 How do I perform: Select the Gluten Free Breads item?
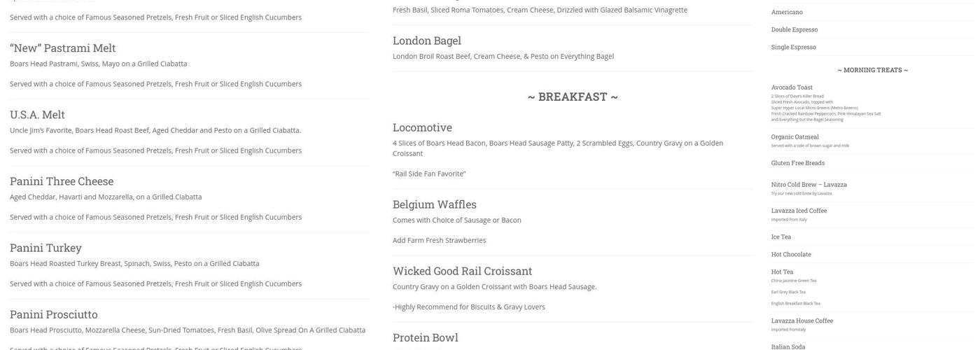[798, 163]
